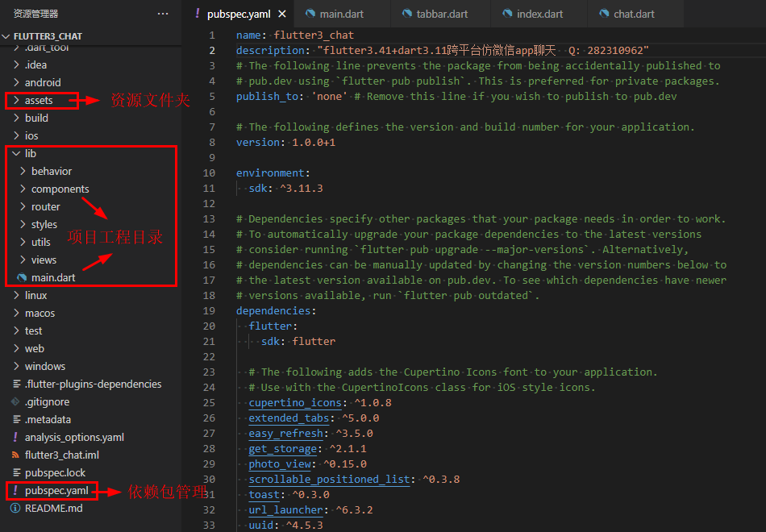Close the pubspec.yaml editor tab
766x532 pixels.
(x=281, y=14)
